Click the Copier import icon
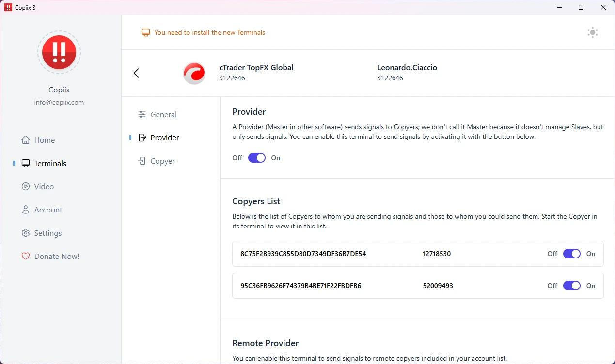The image size is (615, 364). click(x=142, y=161)
